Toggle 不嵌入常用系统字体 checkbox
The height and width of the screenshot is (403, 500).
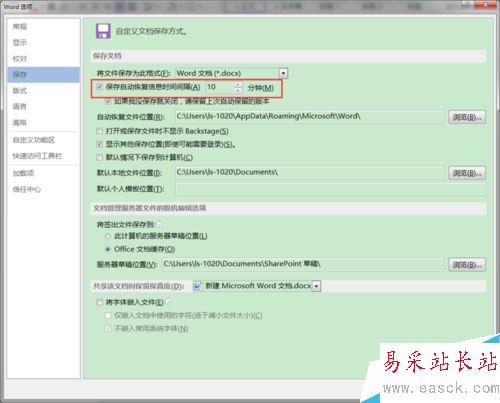[x=108, y=328]
